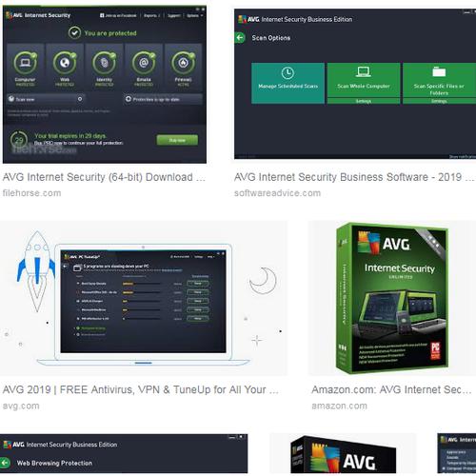Click the 'Your trial expires in 29 days' text
476x476 pixels.
(x=70, y=136)
